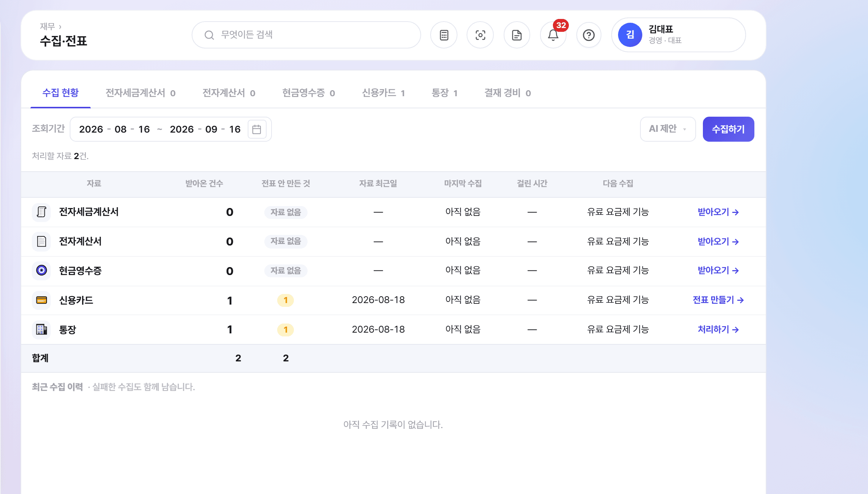This screenshot has height=494, width=868.
Task: Click the 최근 수집 이력 heading
Action: point(58,387)
